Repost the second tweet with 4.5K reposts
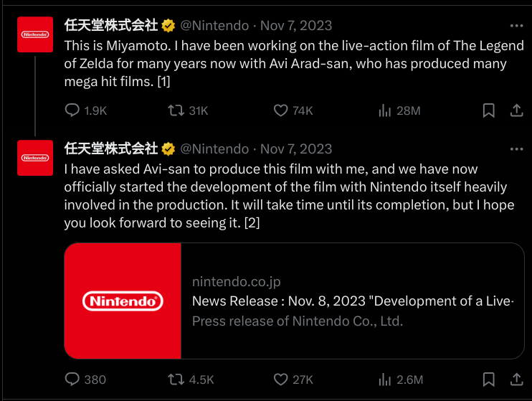532x401 pixels. (174, 379)
